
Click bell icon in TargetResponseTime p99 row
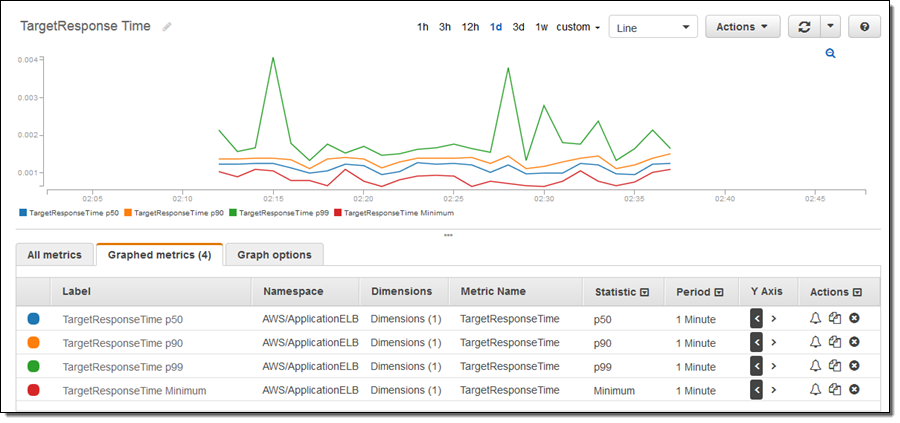click(815, 367)
